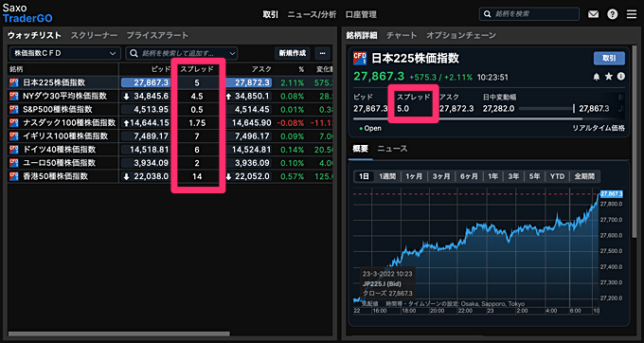Select the 全期間 chart range
644x343 pixels.
(585, 176)
